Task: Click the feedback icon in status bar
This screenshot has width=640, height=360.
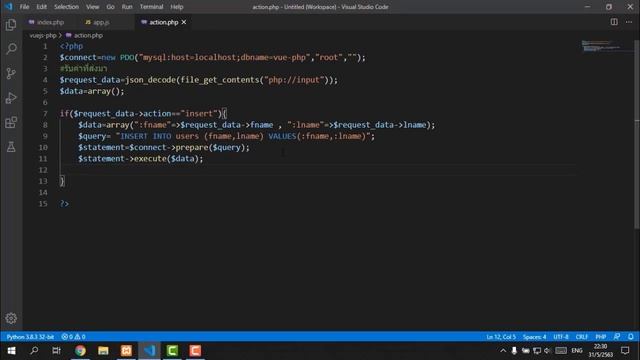Action: pos(617,337)
